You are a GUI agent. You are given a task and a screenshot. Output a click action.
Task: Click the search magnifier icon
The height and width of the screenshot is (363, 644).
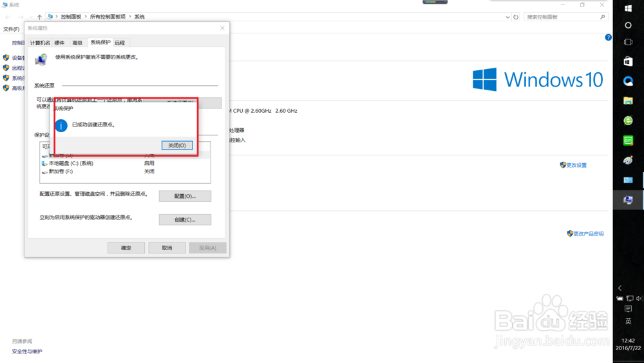(x=603, y=17)
